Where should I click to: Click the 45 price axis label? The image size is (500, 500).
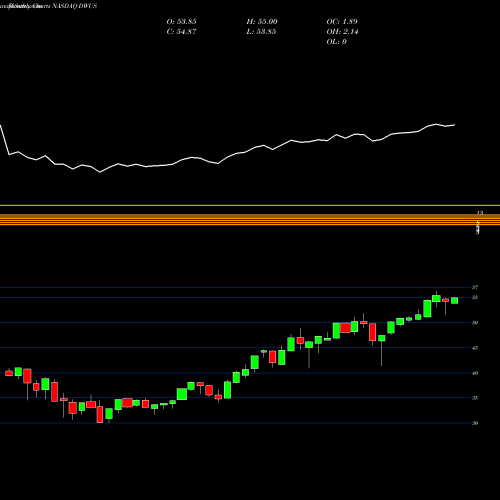coord(475,348)
